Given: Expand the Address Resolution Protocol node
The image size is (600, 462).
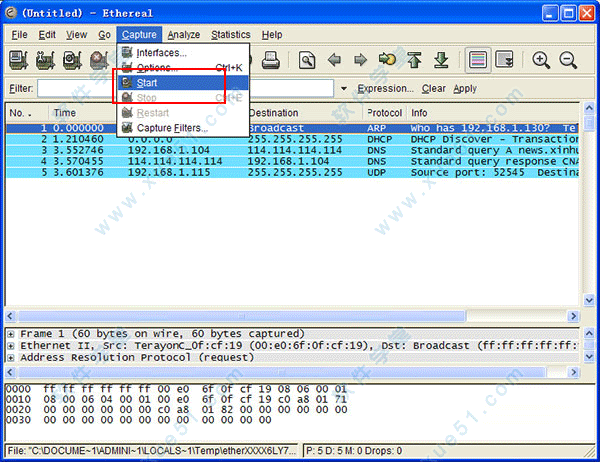Looking at the screenshot, I should tap(11, 358).
